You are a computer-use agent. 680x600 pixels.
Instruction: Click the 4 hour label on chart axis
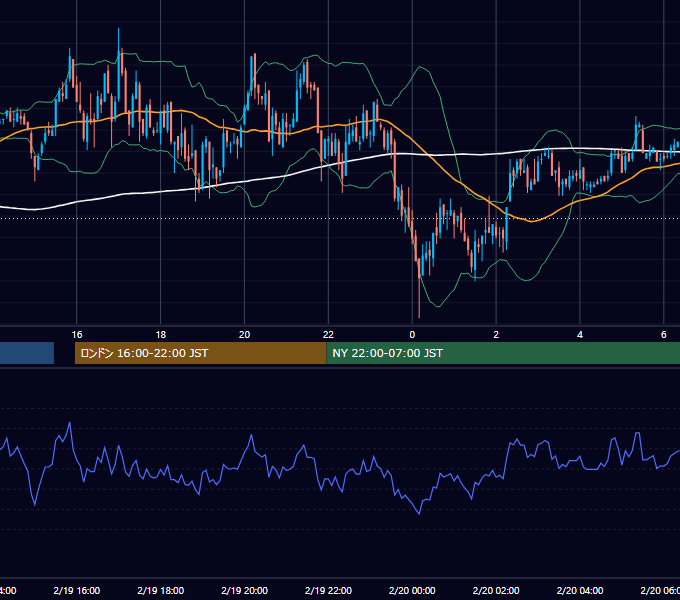580,335
